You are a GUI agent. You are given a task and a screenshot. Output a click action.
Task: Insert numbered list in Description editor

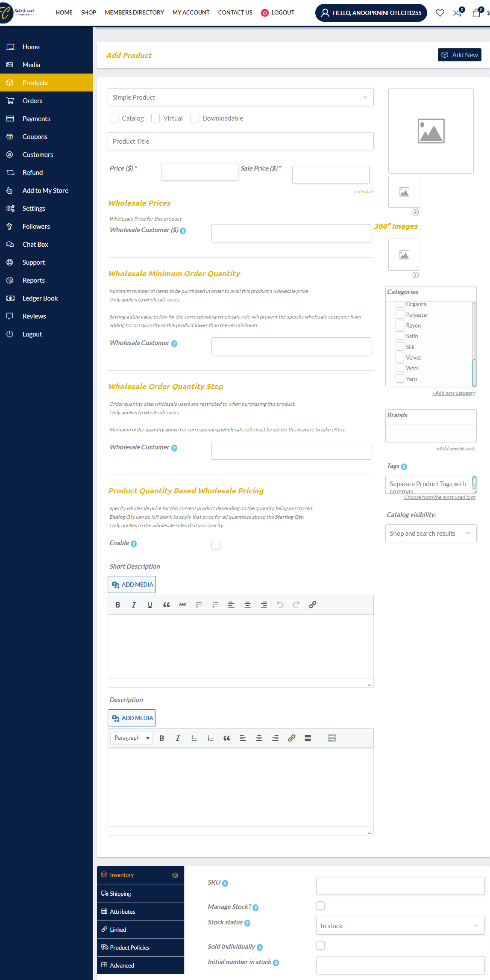[x=210, y=738]
